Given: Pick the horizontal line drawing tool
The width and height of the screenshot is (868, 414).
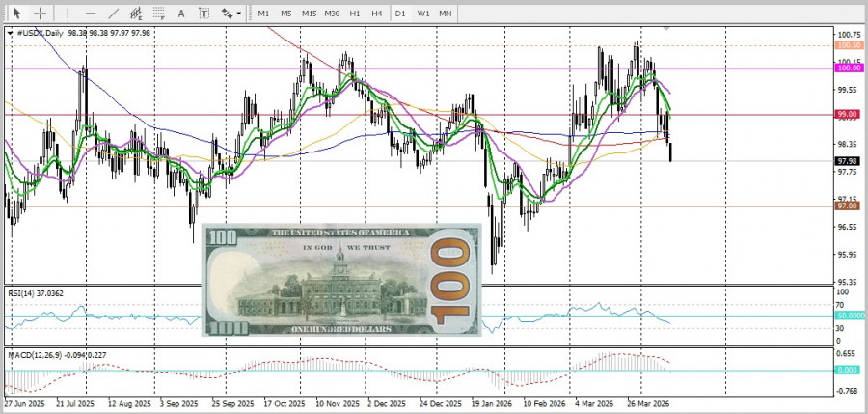Looking at the screenshot, I should click(91, 14).
